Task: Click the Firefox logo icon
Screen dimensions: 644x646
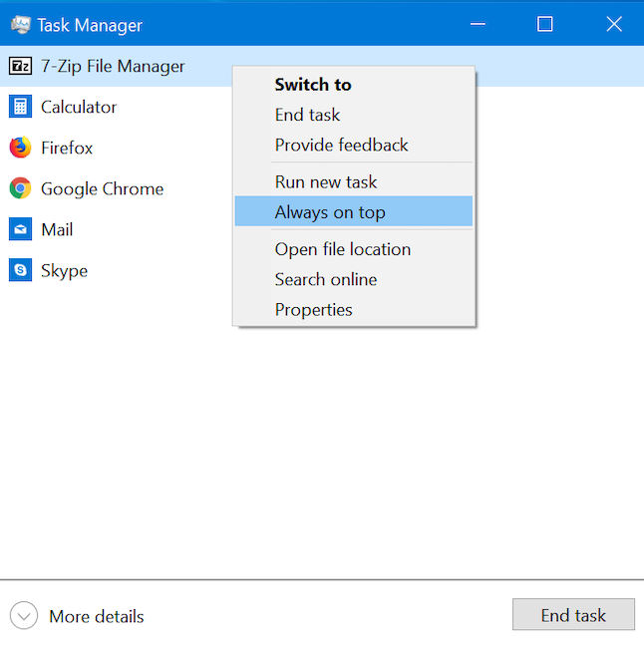Action: point(20,148)
